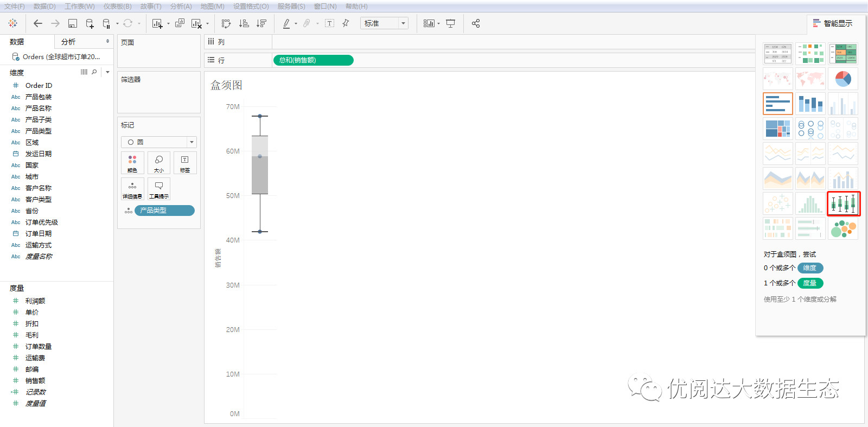Click the 总和(销售额) pill on Rows shelf
This screenshot has height=427, width=868.
313,60
